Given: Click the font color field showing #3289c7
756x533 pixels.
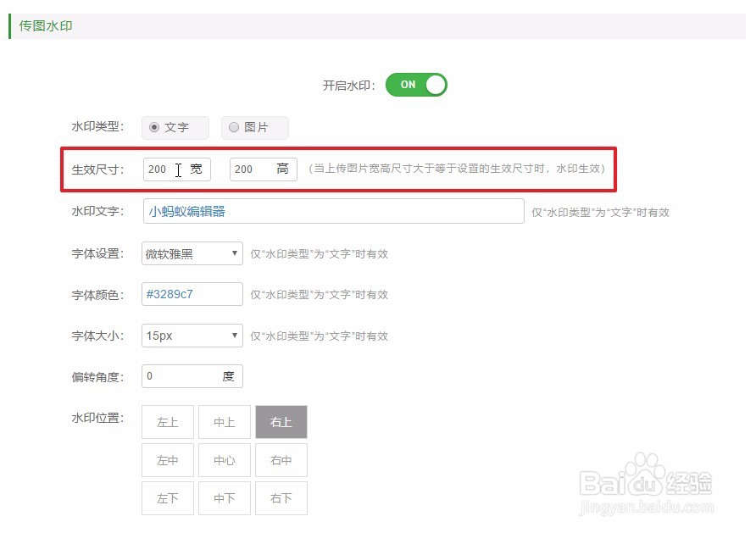Looking at the screenshot, I should [192, 294].
